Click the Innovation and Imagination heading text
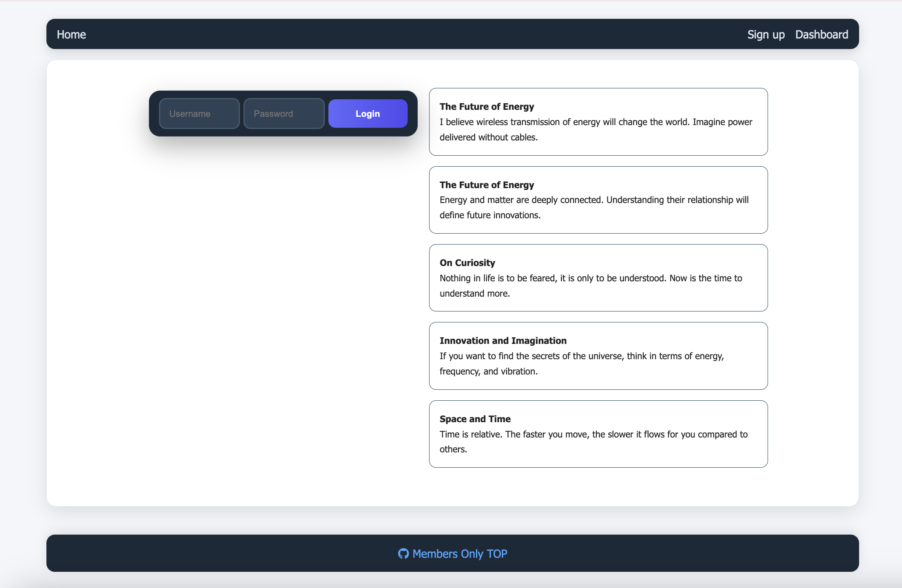Screen dimensions: 902x588 (x=503, y=340)
